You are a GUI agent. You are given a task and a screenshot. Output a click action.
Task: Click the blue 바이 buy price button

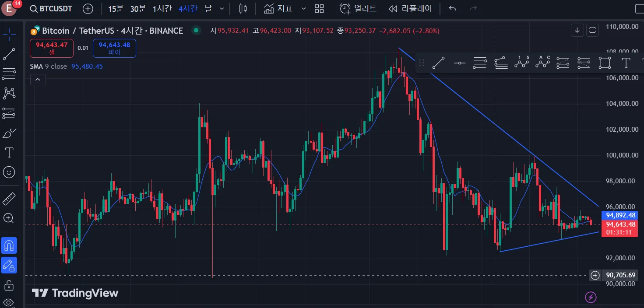coord(114,48)
